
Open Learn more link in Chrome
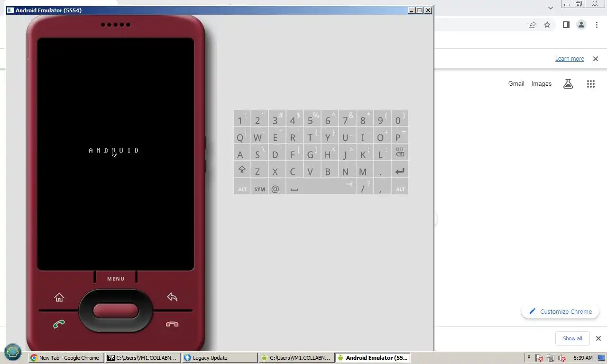[570, 59]
